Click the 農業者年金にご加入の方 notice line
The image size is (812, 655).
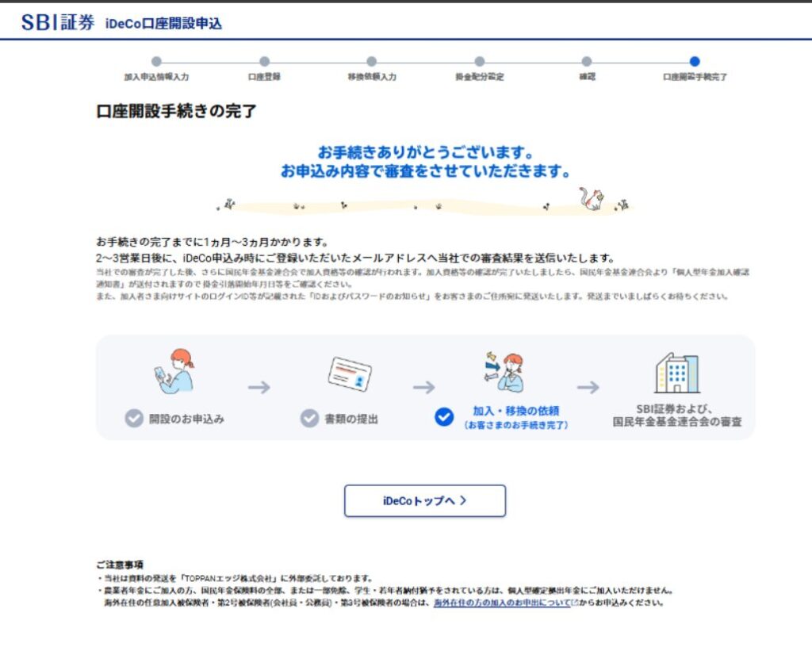[385, 590]
